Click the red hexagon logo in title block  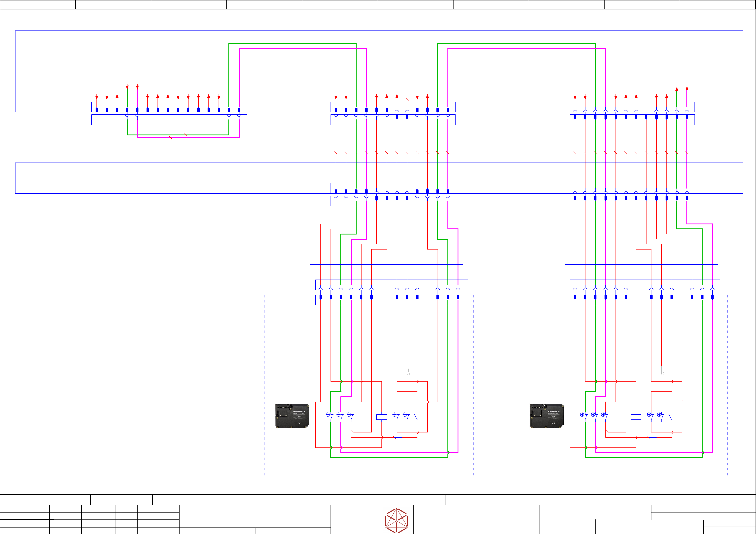397,521
